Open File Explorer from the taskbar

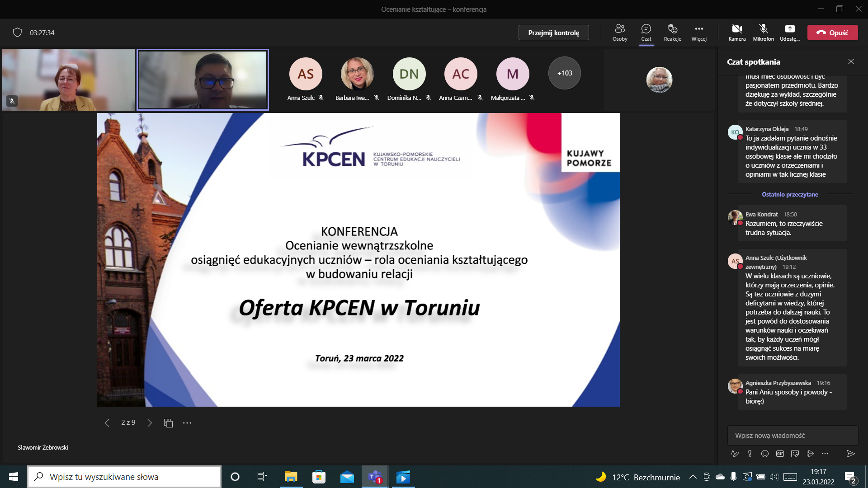[291, 477]
